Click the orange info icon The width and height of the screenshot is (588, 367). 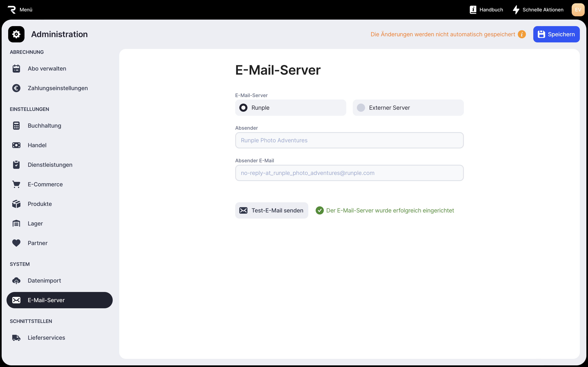522,34
